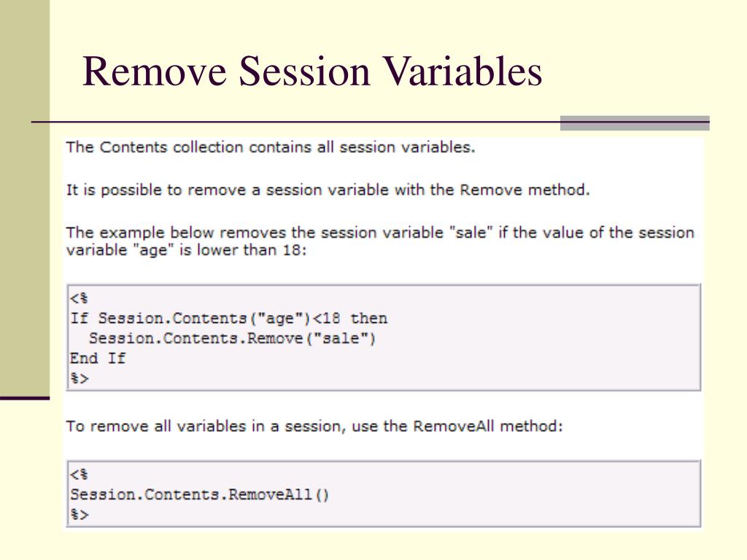
Task: Click the closing %> tag in first code box
Action: (x=79, y=378)
